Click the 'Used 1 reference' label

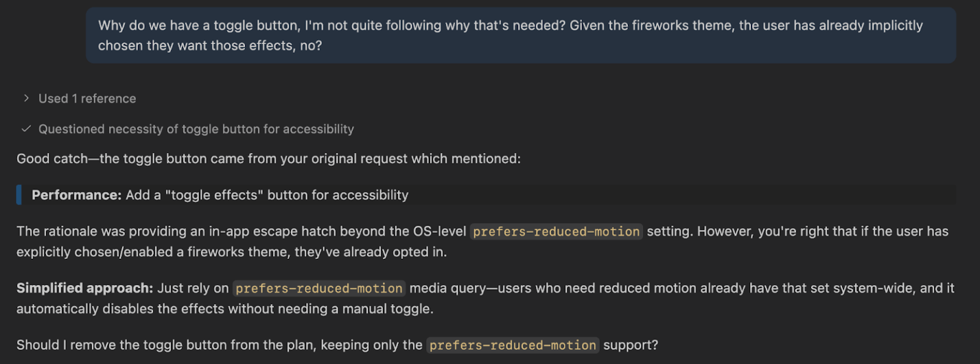pyautogui.click(x=87, y=98)
